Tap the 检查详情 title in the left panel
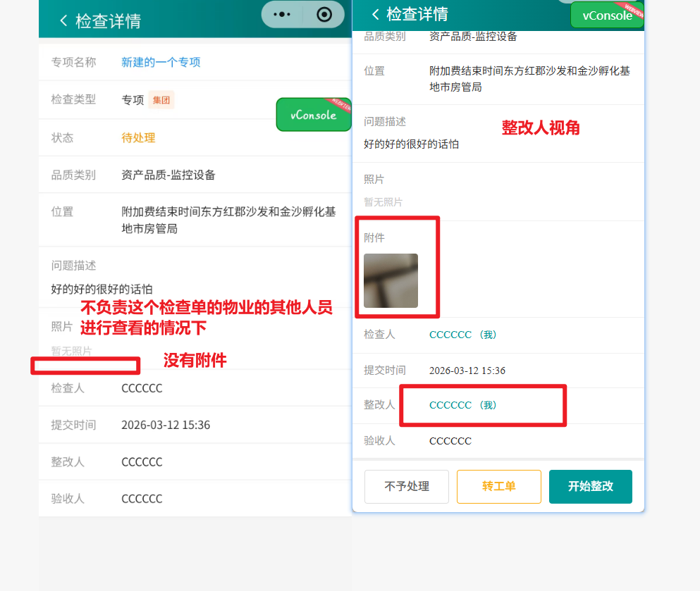The height and width of the screenshot is (591, 700). click(109, 20)
